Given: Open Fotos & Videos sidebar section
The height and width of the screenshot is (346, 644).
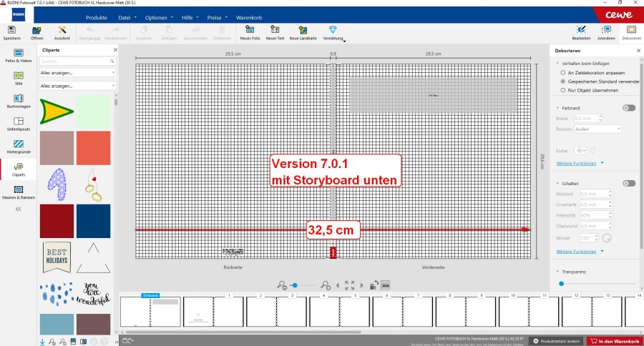Looking at the screenshot, I should 19,56.
